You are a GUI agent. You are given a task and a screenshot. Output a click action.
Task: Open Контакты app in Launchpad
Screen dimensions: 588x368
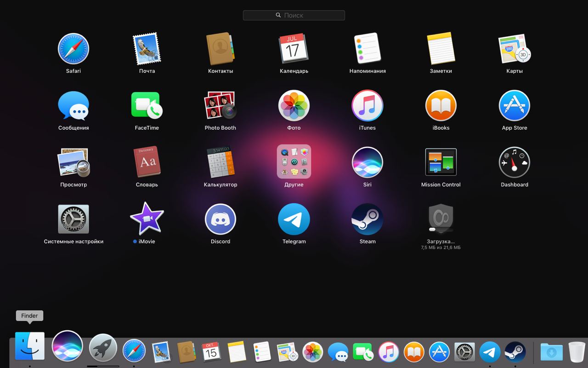220,48
